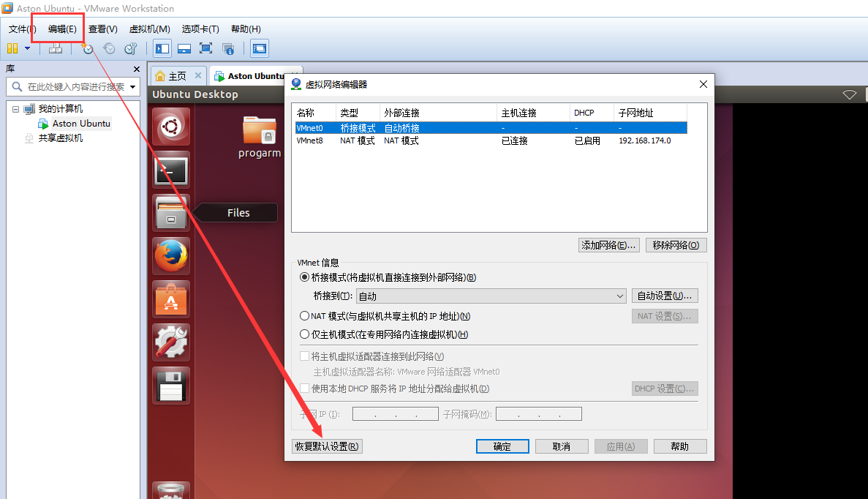Screen dimensions: 868x499
Task: Open the Terminal launcher icon
Action: pos(171,170)
